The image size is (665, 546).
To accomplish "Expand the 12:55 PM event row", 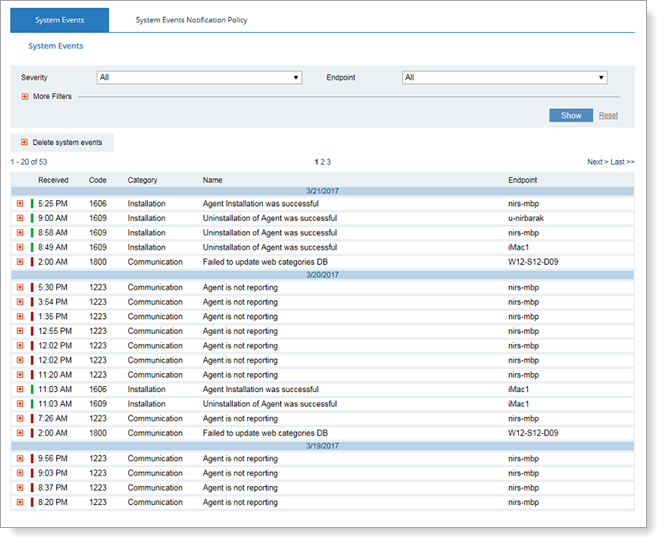I will pyautogui.click(x=19, y=331).
